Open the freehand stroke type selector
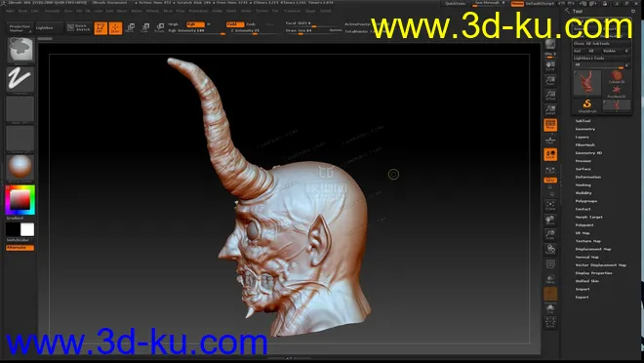 coord(20,80)
